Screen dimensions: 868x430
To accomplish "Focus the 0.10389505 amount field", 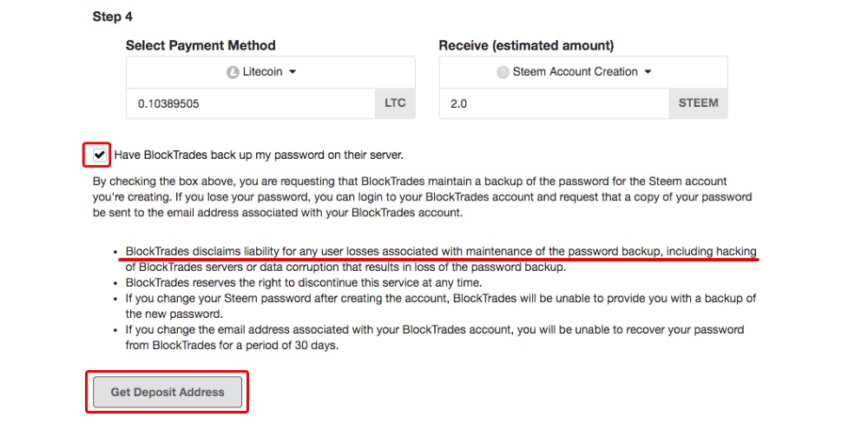I will click(251, 103).
